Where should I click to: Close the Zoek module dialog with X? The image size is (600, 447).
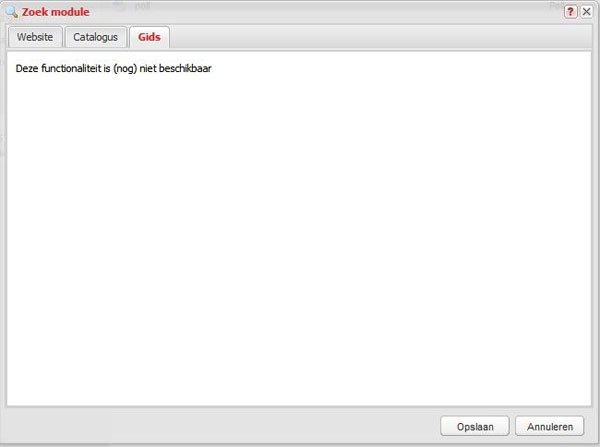coord(586,12)
